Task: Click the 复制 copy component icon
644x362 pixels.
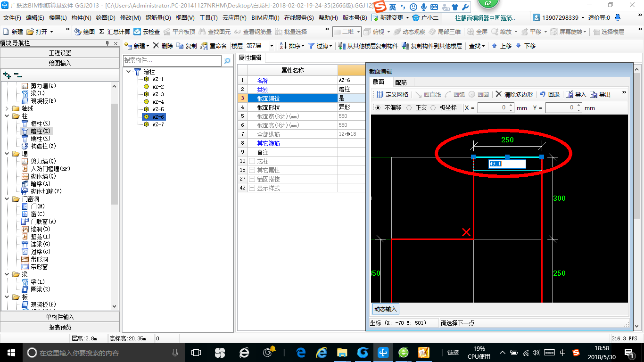Action: pos(181,46)
